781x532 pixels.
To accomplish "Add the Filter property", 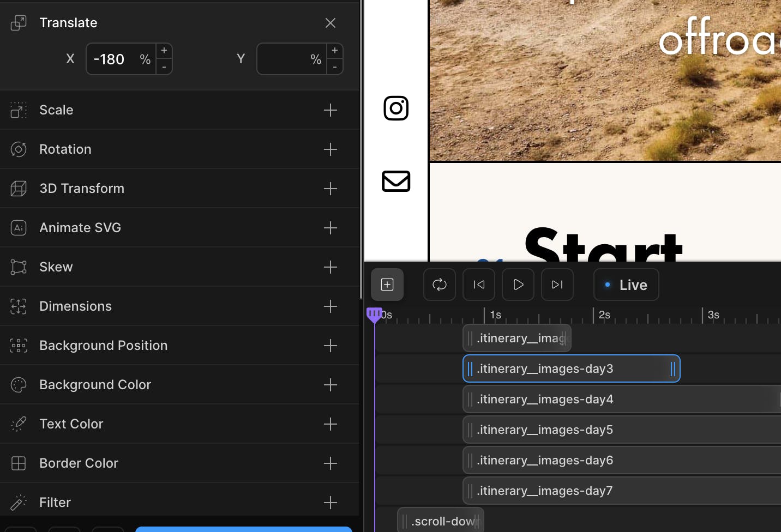I will (331, 503).
